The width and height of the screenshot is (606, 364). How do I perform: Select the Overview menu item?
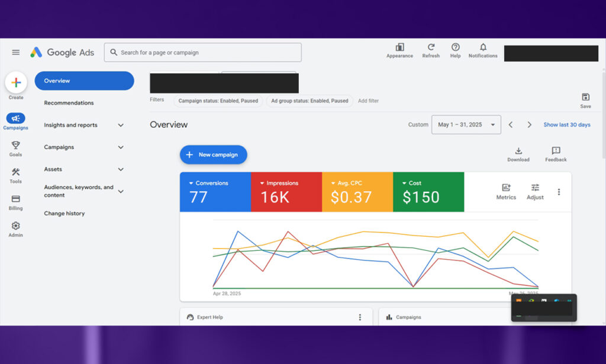pos(84,80)
